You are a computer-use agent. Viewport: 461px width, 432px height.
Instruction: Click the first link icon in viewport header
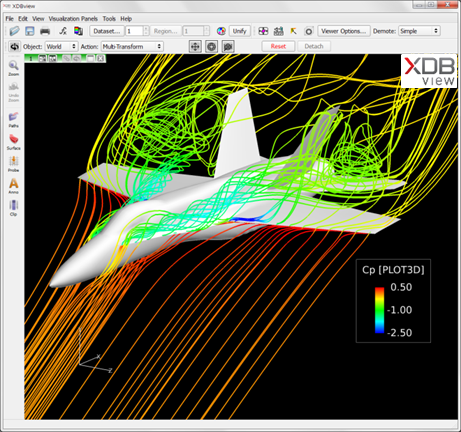(x=67, y=59)
